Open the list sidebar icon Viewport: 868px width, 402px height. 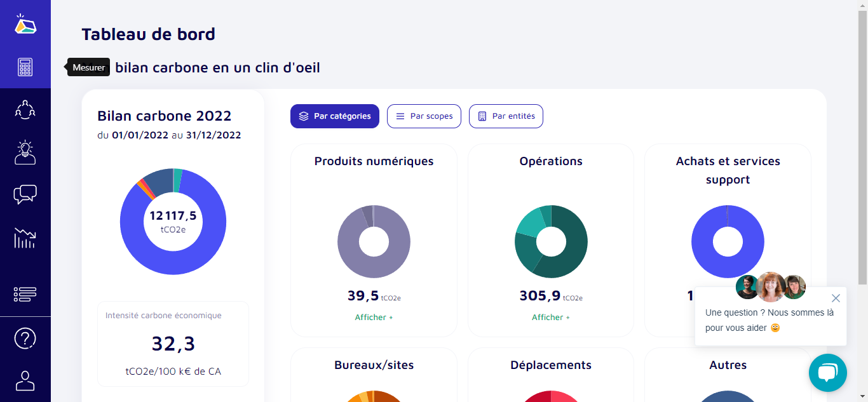pyautogui.click(x=25, y=293)
